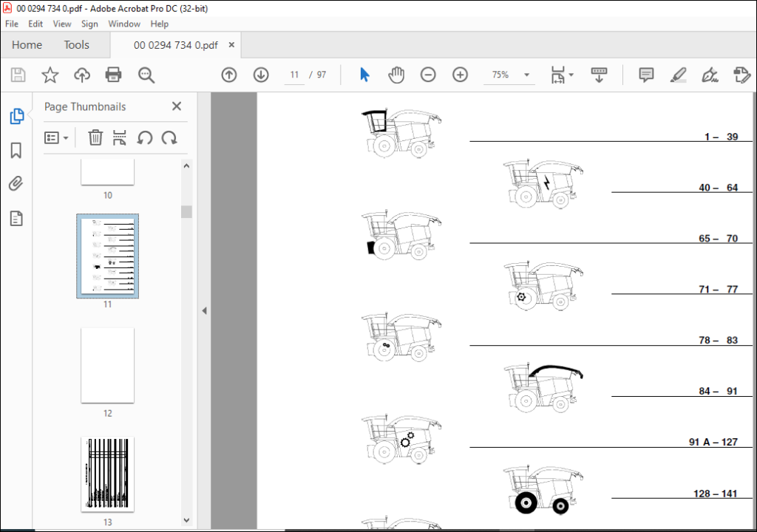This screenshot has height=532, width=757.
Task: Close the 00 0294 734 0.pdf tab
Action: pos(231,45)
